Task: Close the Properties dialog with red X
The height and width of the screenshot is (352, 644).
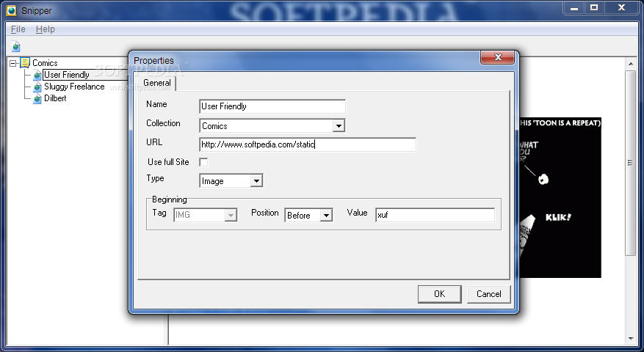Action: (497, 57)
